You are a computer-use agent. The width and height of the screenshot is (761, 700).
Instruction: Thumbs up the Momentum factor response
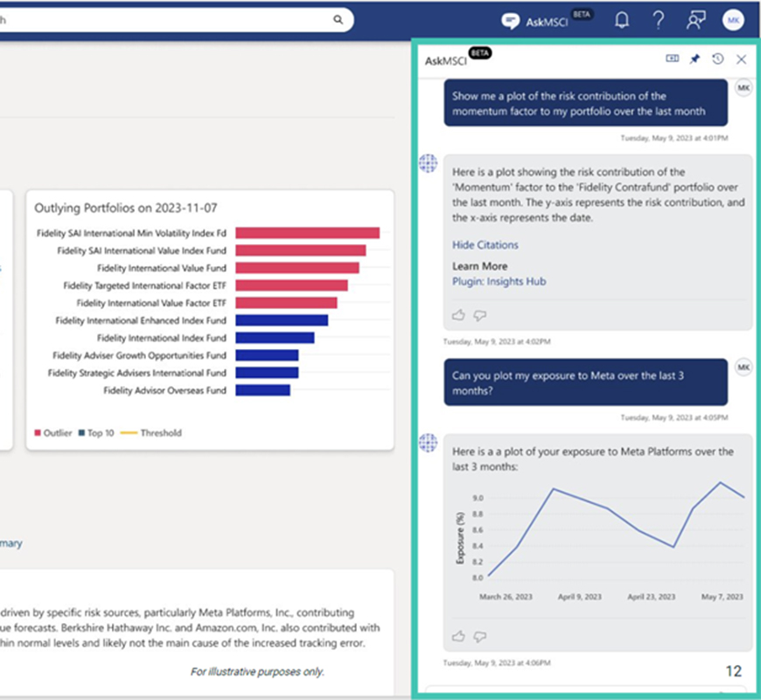coord(459,315)
